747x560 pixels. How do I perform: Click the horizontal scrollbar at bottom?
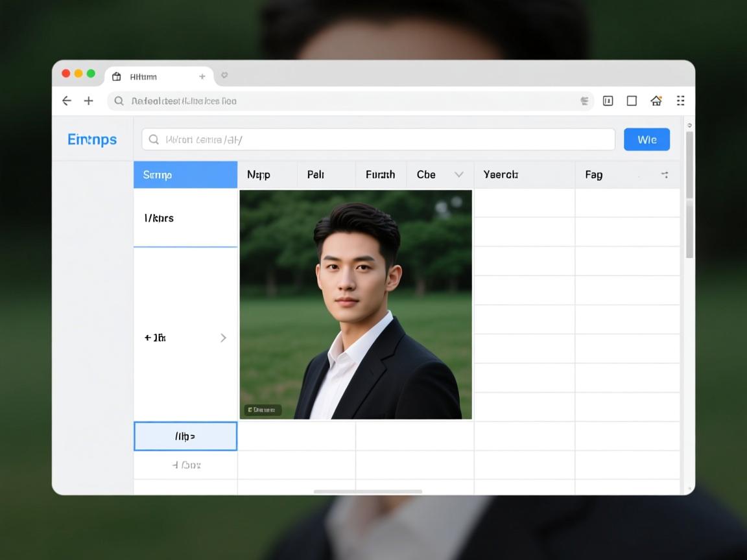pyautogui.click(x=368, y=491)
